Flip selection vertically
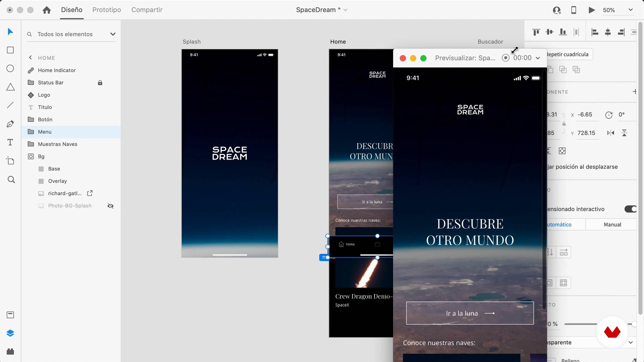The image size is (644, 362). click(x=624, y=133)
